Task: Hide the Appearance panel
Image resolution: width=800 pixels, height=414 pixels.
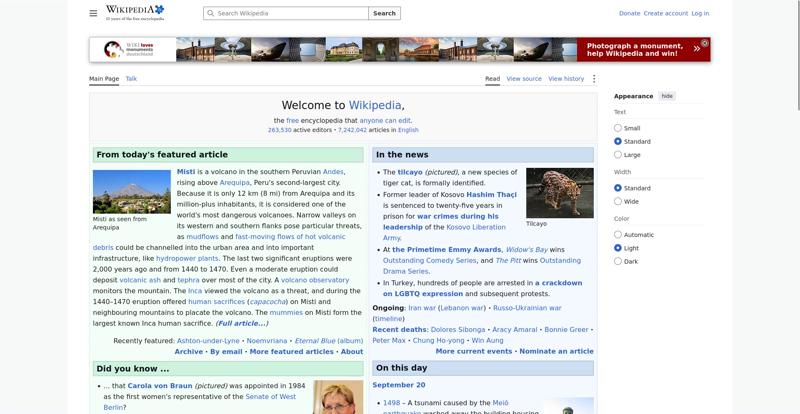Action: click(667, 96)
